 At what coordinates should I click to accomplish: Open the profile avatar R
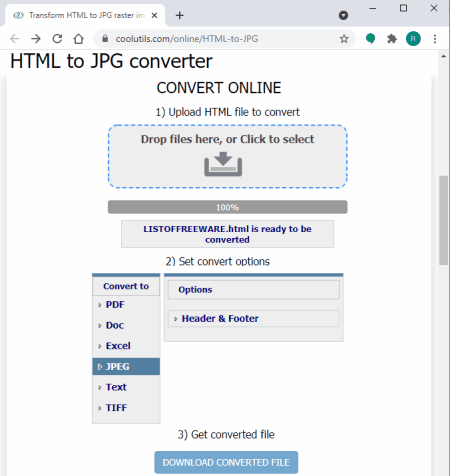click(x=413, y=39)
